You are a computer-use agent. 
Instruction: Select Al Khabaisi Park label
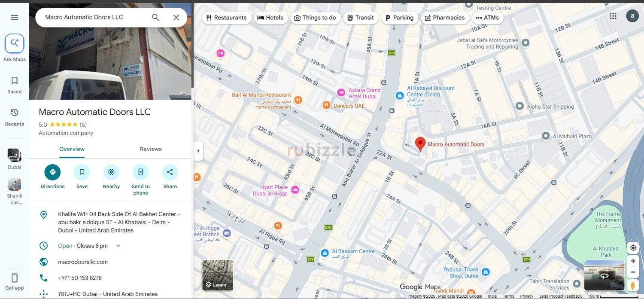[606, 252]
